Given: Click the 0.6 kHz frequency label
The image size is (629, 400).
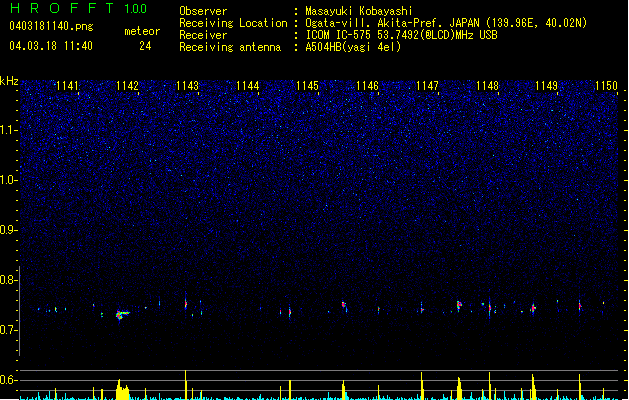Looking at the screenshot, I should (8, 380).
